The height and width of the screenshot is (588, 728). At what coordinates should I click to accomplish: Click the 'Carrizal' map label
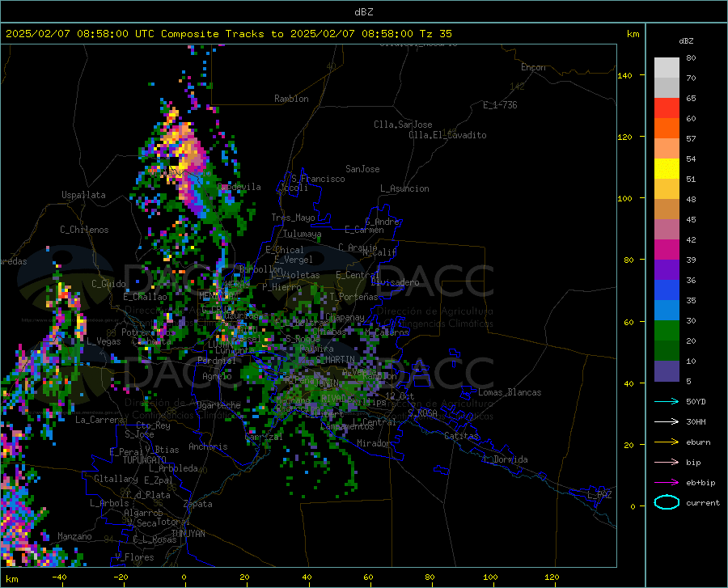(x=264, y=437)
